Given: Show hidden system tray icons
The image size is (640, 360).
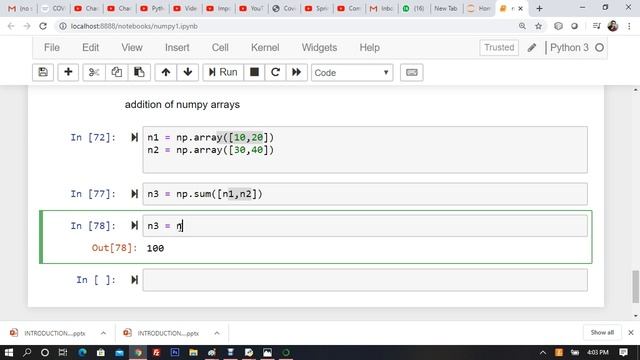Looking at the screenshot, I should click(542, 352).
